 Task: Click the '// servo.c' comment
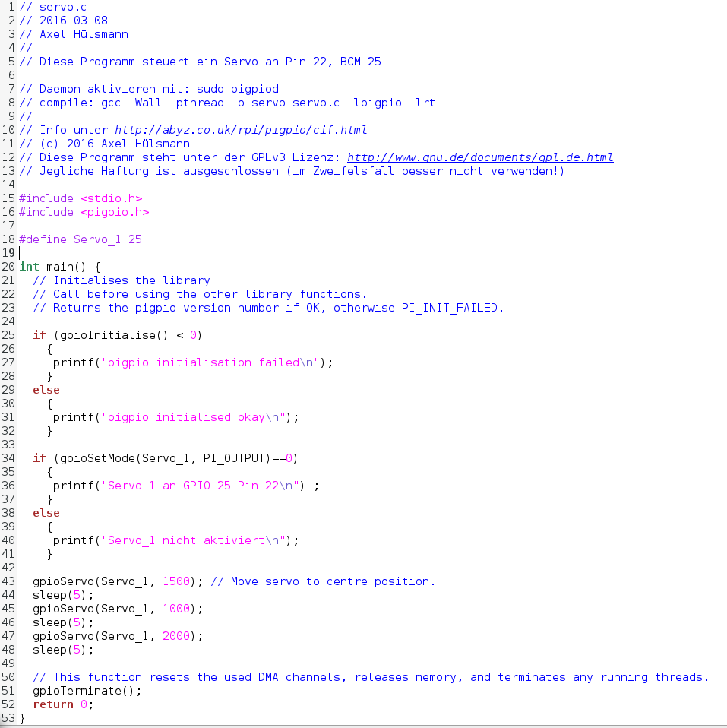click(x=53, y=7)
